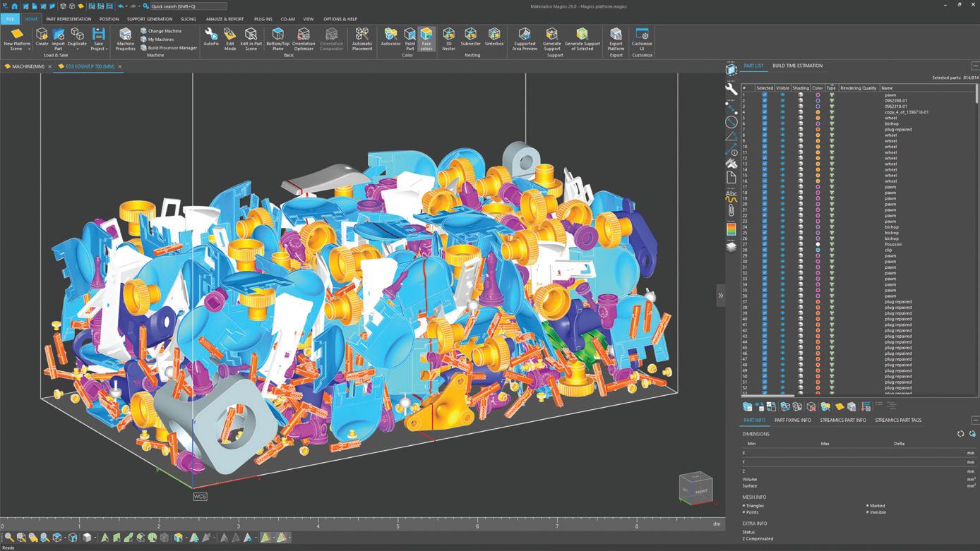This screenshot has height=551, width=980.
Task: Click the wrench icon in side toolbar
Action: point(731,90)
